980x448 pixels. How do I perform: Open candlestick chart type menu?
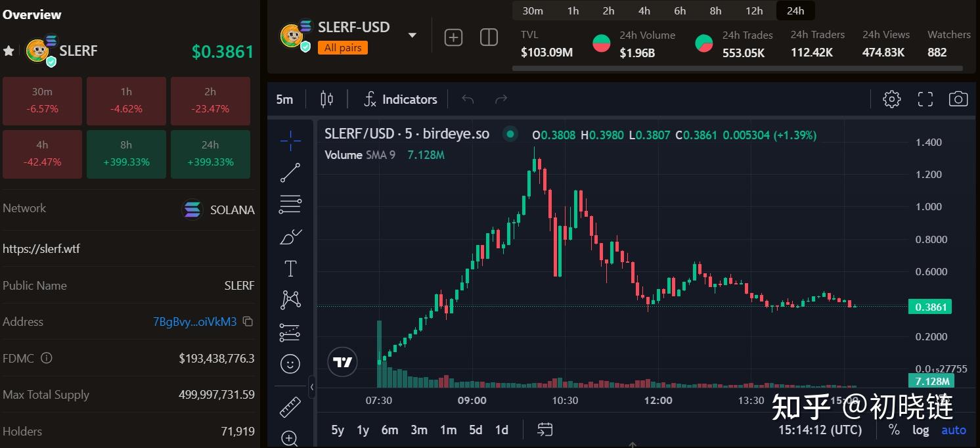pos(326,99)
